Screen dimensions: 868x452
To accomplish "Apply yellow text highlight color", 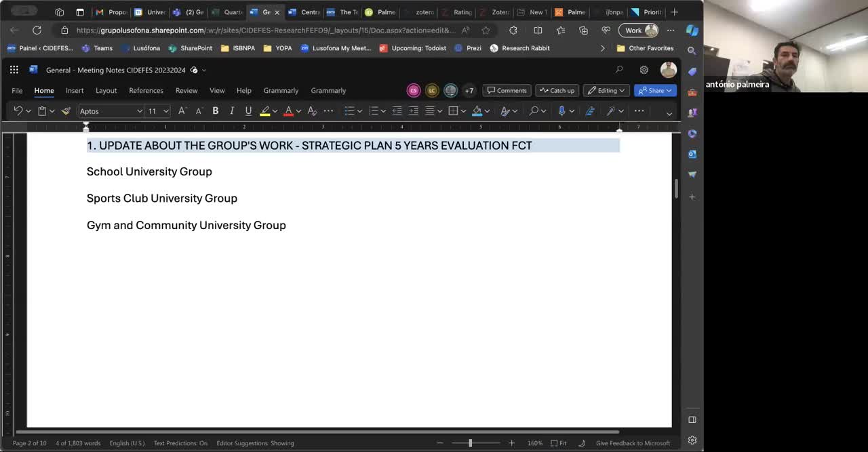I will [x=264, y=110].
